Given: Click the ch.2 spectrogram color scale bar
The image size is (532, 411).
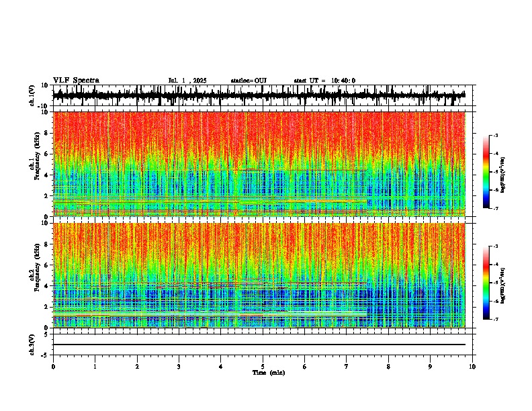Looking at the screenshot, I should coord(486,283).
